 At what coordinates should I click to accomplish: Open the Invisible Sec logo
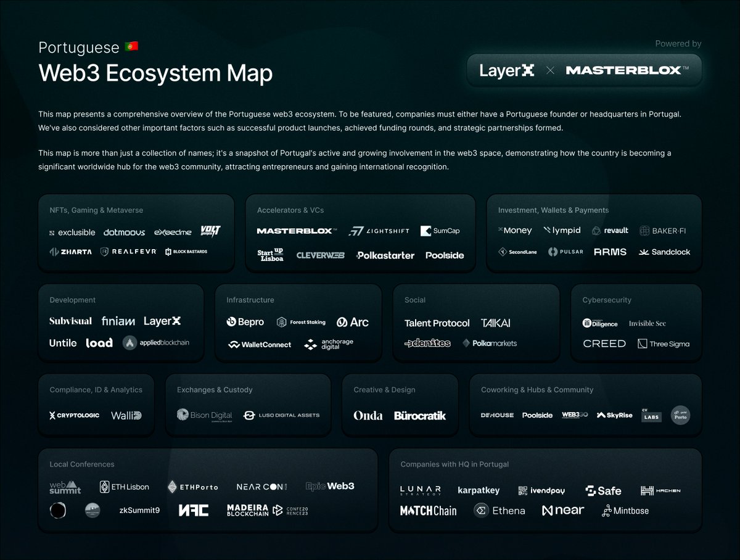pos(647,323)
